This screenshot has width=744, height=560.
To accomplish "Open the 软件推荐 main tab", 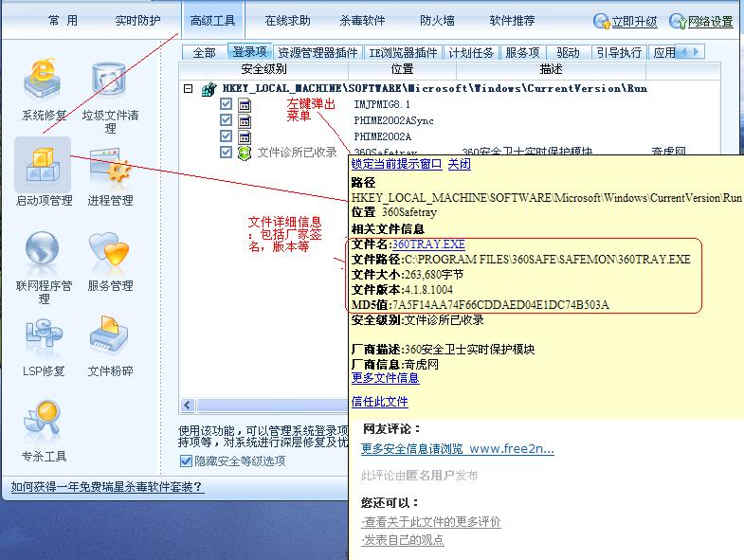I will coord(512,21).
